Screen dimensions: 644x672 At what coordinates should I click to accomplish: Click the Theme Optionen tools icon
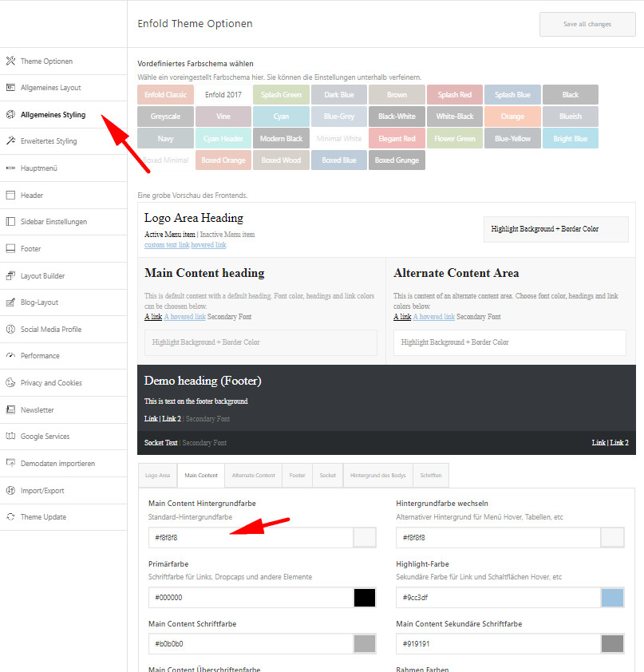(10, 61)
